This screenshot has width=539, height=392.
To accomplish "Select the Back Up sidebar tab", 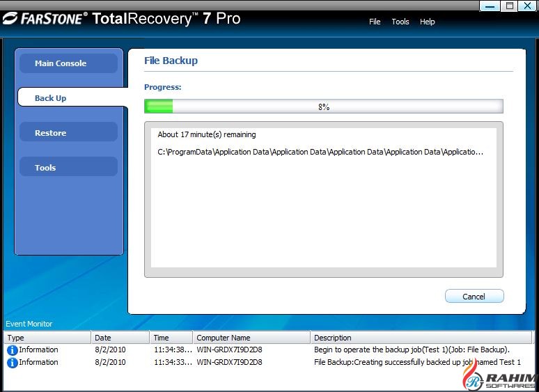I will pyautogui.click(x=72, y=98).
